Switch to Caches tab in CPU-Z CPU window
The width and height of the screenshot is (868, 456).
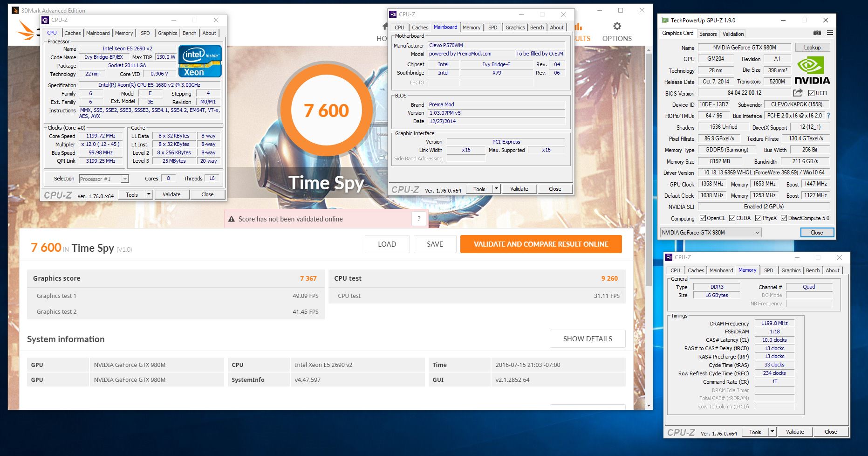coord(72,33)
